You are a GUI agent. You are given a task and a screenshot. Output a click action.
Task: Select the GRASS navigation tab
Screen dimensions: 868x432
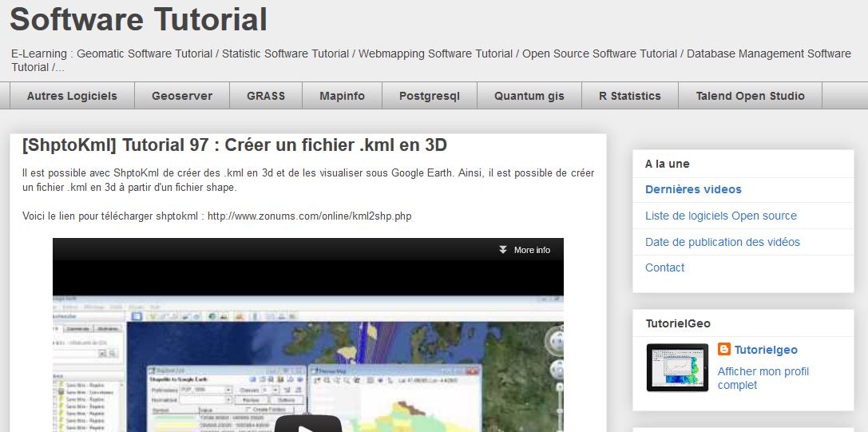coord(266,96)
